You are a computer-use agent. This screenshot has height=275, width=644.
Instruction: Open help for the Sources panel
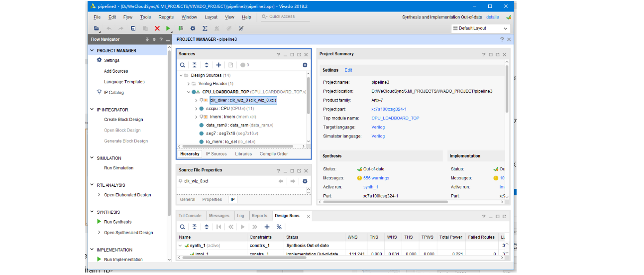point(278,54)
